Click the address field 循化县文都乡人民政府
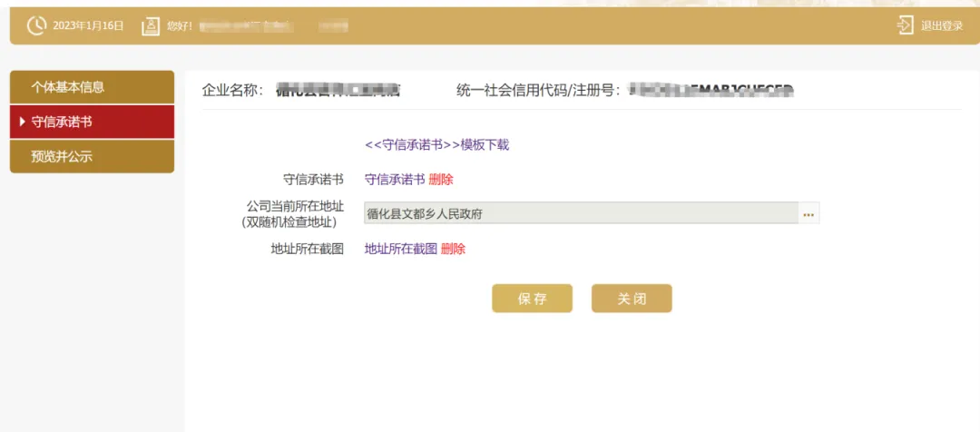Screen dimensions: 980x432 581,213
